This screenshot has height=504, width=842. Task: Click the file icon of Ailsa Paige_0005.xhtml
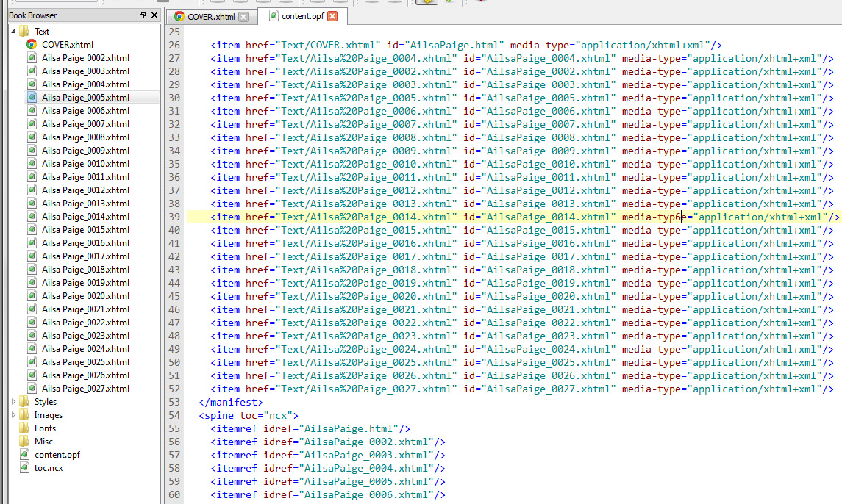[x=32, y=97]
